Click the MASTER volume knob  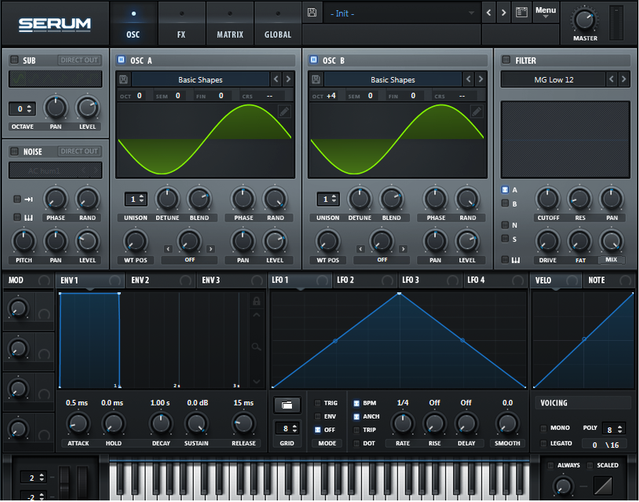click(x=585, y=21)
